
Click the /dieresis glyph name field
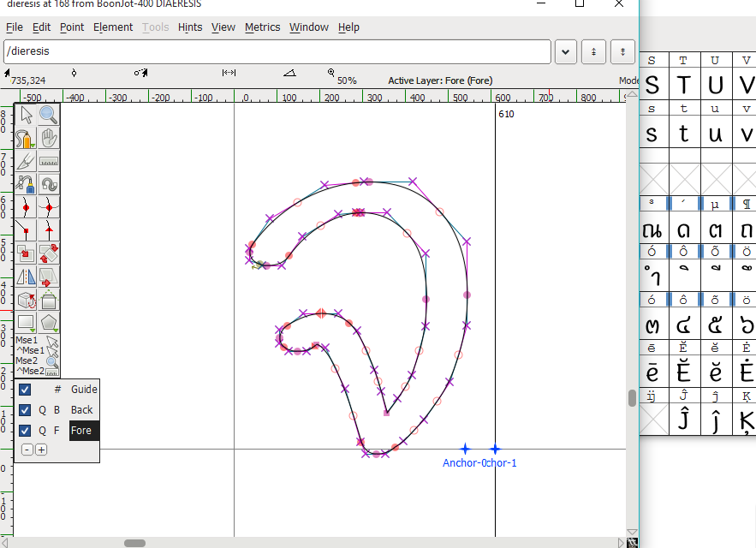coord(277,51)
